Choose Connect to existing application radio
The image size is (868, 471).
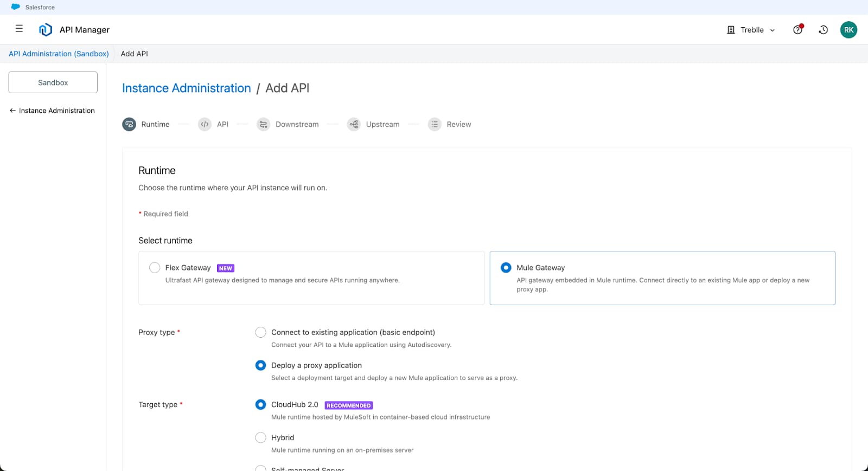pyautogui.click(x=260, y=332)
